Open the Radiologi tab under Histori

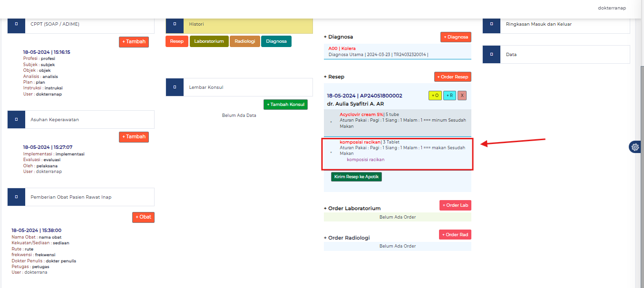pyautogui.click(x=244, y=41)
